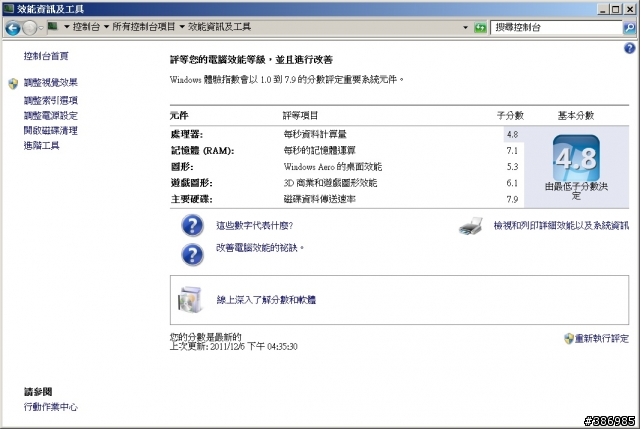Click the 子分數 column header
The image size is (641, 429).
[x=510, y=116]
